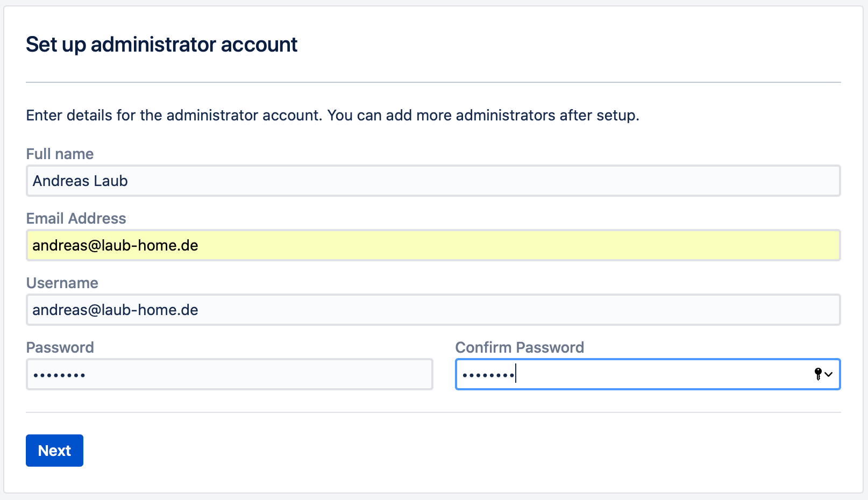Viewport: 868px width, 500px height.
Task: Click the "Full name" label
Action: pos(60,154)
